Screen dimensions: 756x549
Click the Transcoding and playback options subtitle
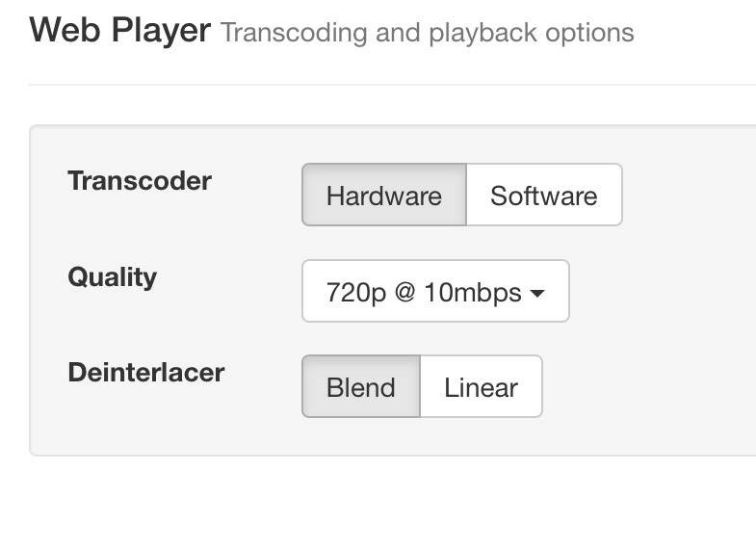coord(427,33)
